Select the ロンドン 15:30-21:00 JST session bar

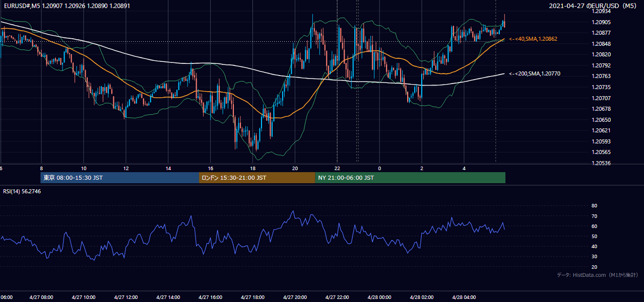[257, 178]
